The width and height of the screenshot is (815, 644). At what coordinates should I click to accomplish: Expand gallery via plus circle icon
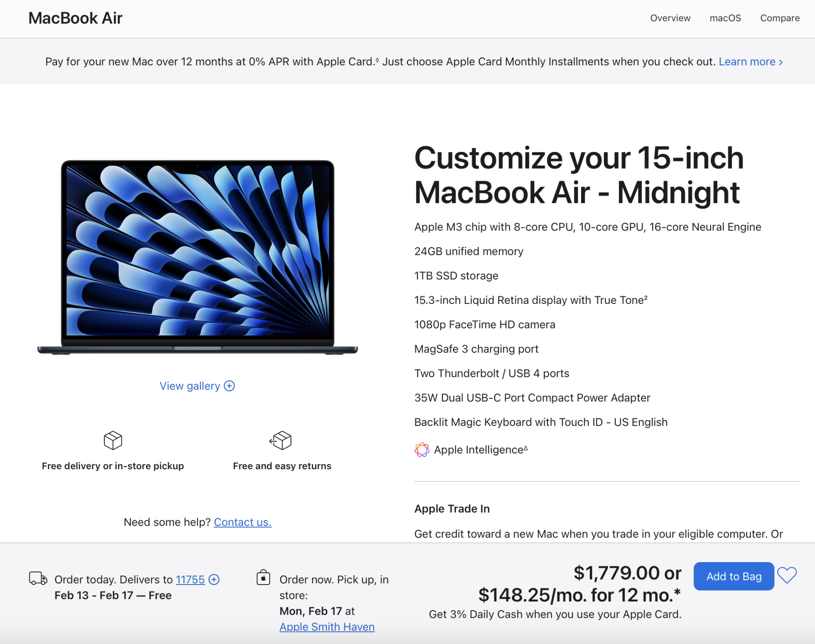[x=229, y=386]
